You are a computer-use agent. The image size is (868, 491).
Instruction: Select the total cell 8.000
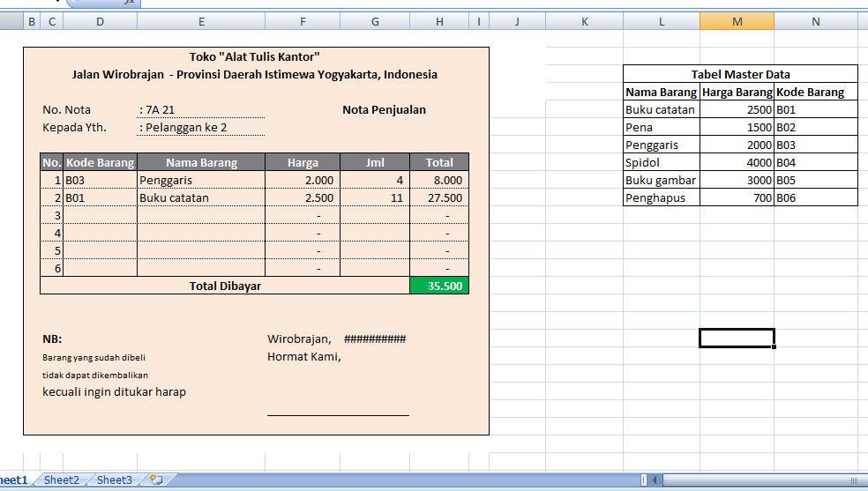[x=439, y=180]
